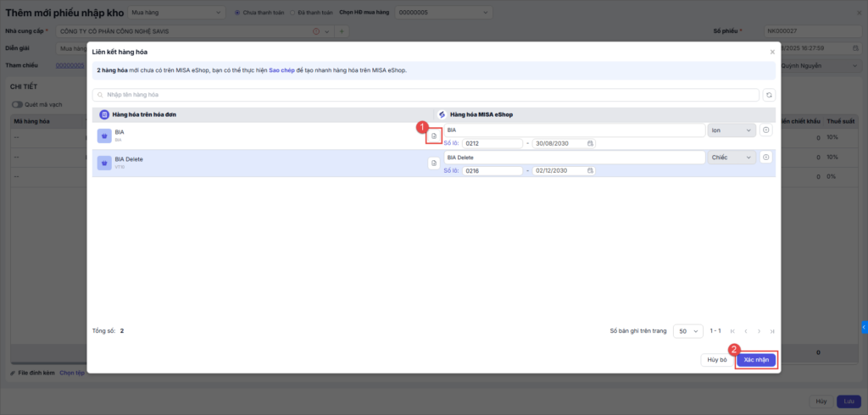This screenshot has height=415, width=868.
Task: Click the Số lô label in the BIA Delete row
Action: click(x=452, y=171)
